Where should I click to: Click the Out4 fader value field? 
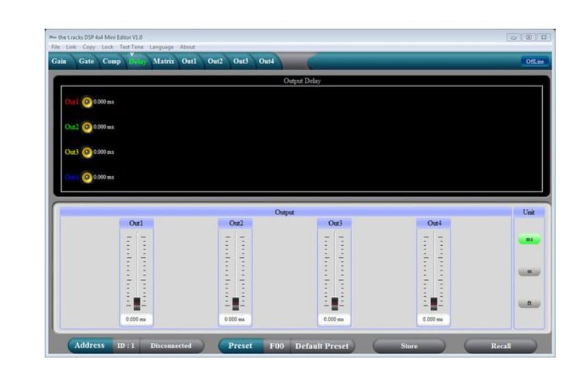coord(433,319)
